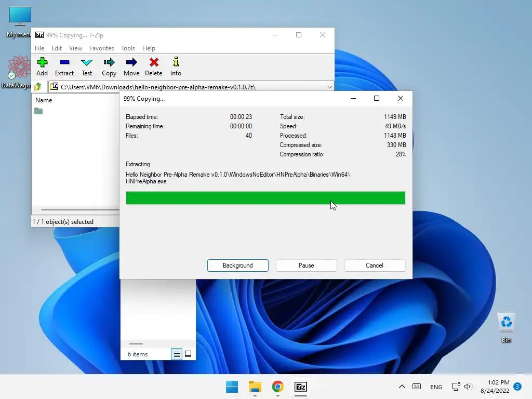
Task: Select the folder item in the 7-Zip list
Action: coord(38,111)
